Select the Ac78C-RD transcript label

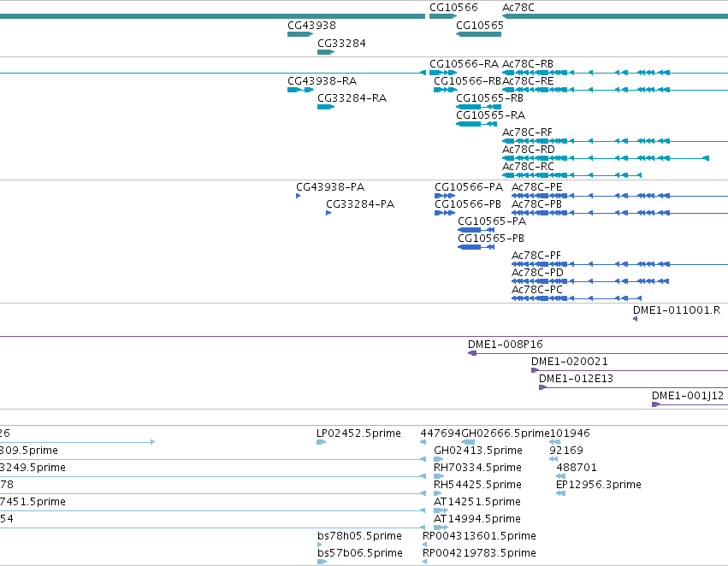529,150
